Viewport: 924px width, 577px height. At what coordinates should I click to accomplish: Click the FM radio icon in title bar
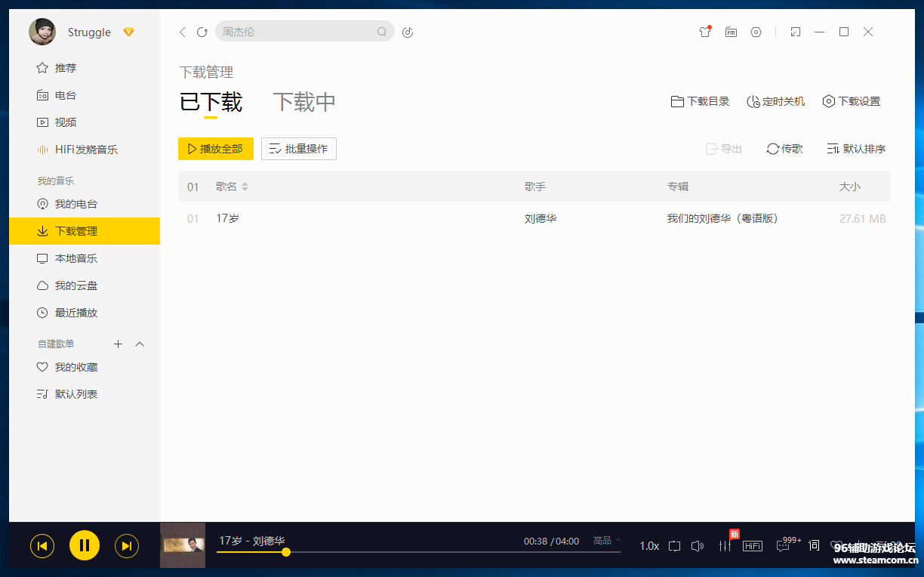tap(731, 32)
